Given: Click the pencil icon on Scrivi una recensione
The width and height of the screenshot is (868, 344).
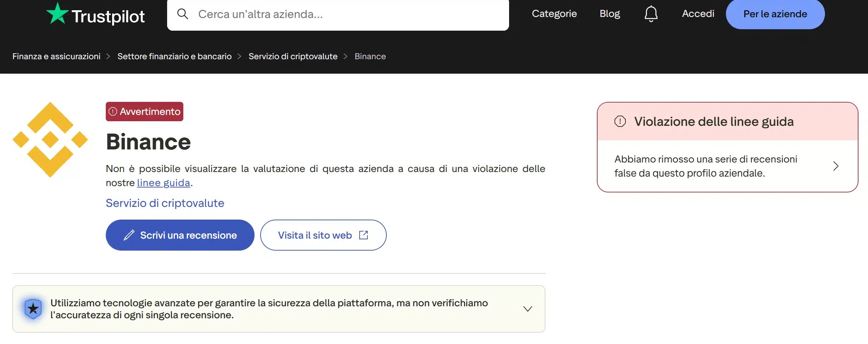Looking at the screenshot, I should [x=130, y=235].
